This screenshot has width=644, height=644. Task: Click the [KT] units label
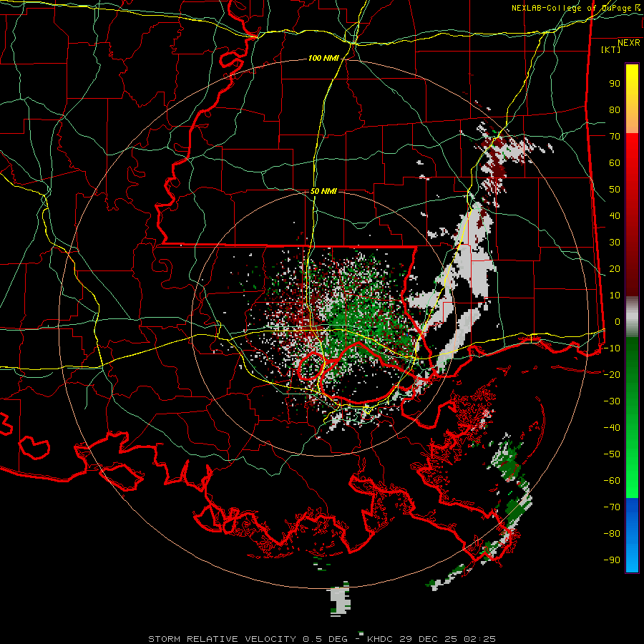coord(611,49)
